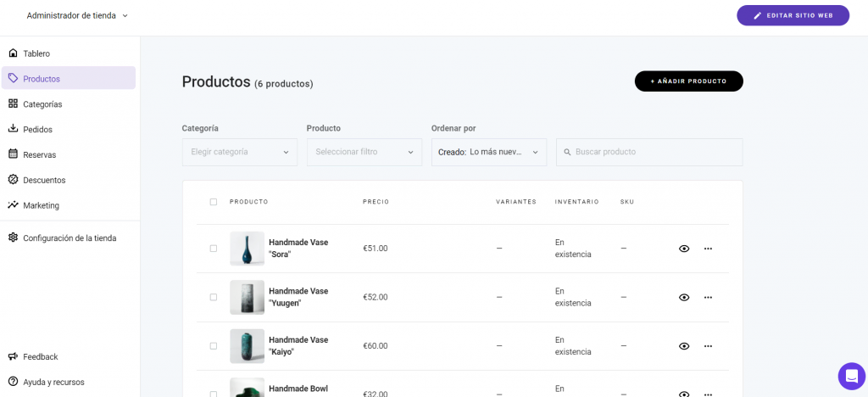Click the Categorías grid icon
This screenshot has width=868, height=397.
coord(13,103)
